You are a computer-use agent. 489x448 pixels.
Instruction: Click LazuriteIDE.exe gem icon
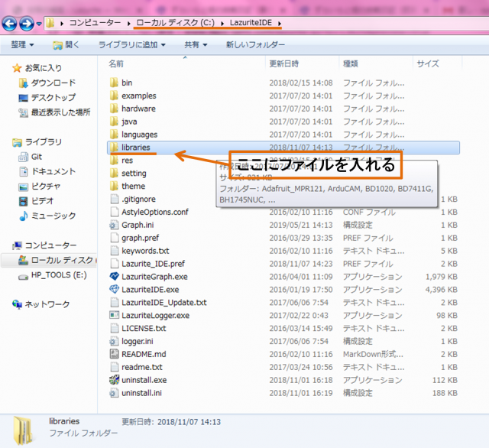114,290
